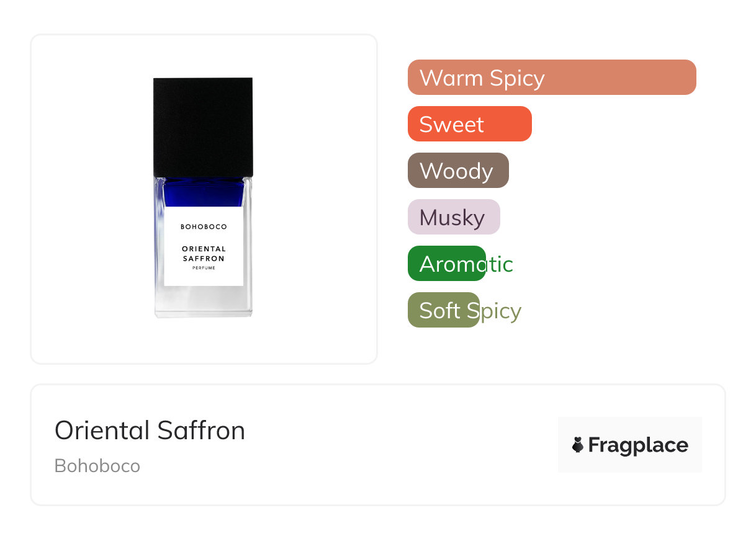Image resolution: width=756 pixels, height=536 pixels.
Task: Select the Soft Spicy accord bar
Action: point(444,310)
